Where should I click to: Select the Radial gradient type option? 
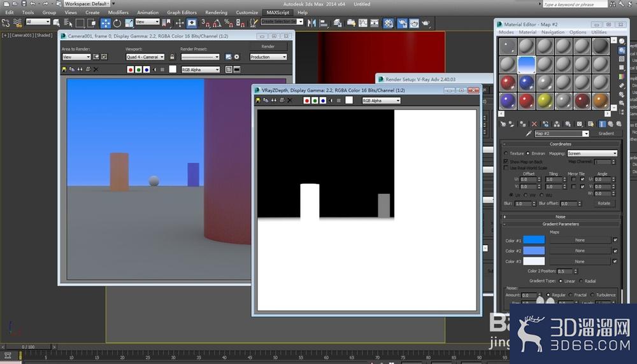(x=581, y=281)
